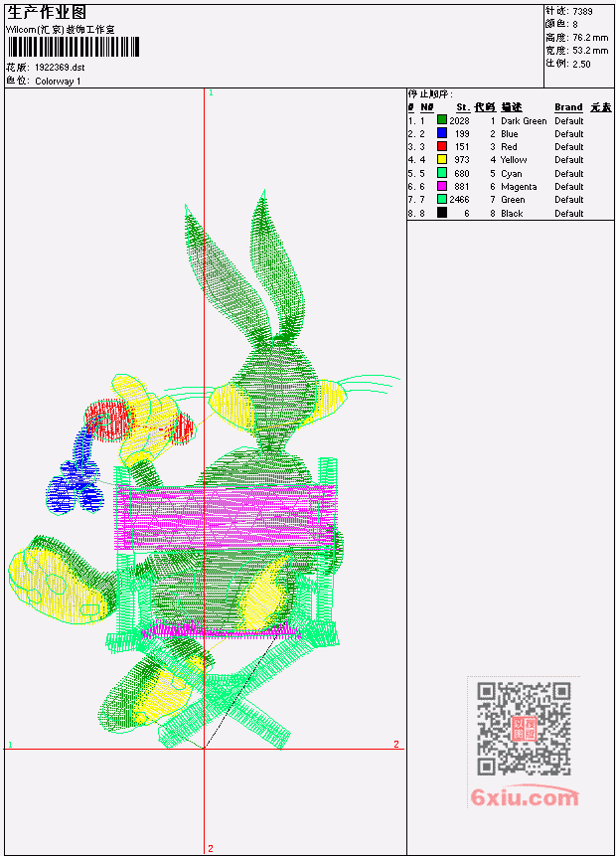
Task: Select the 'Yellow' description text
Action: pos(514,160)
